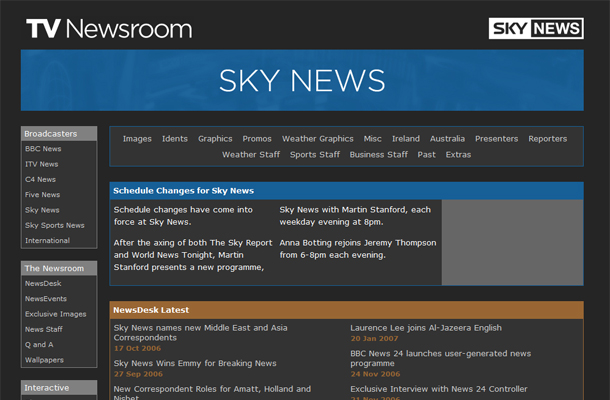Viewport: 610px width, 400px height.
Task: Open the Weather Staff page
Action: (x=251, y=155)
